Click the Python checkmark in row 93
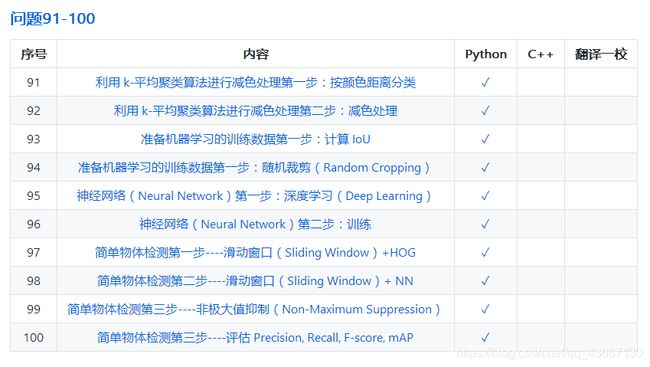650x367 pixels. 485,139
